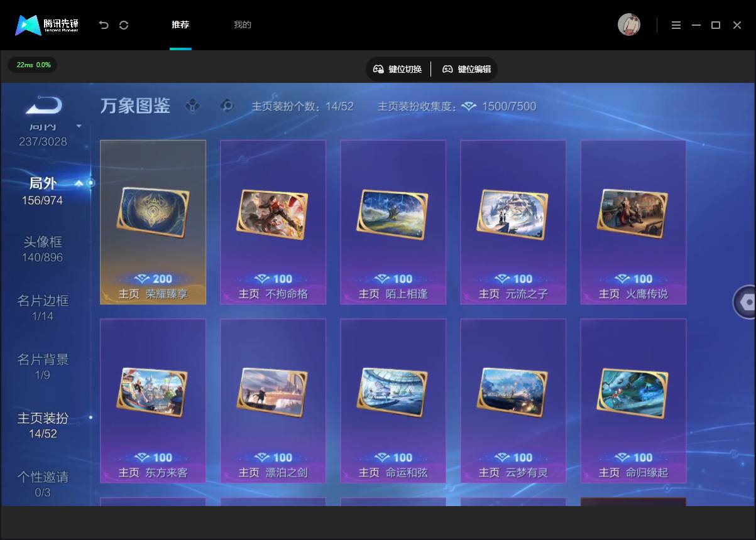Screen dimensions: 756x540
Task: Open the 东方来客 homepage card
Action: (153, 401)
